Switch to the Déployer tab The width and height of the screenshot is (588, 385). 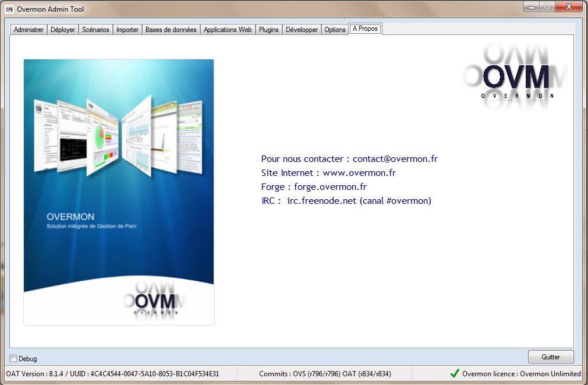click(63, 30)
